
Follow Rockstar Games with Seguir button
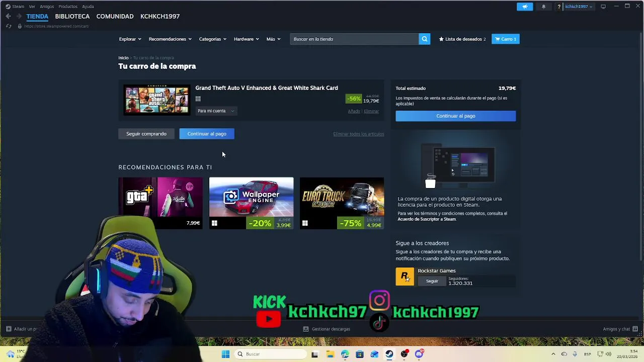click(432, 281)
